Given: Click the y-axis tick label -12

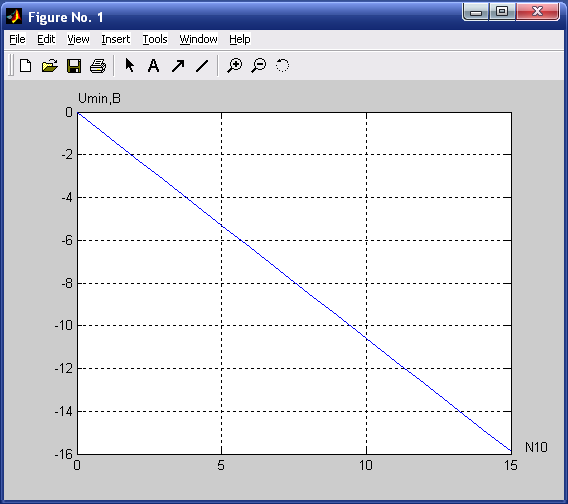Looking at the screenshot, I should point(64,368).
